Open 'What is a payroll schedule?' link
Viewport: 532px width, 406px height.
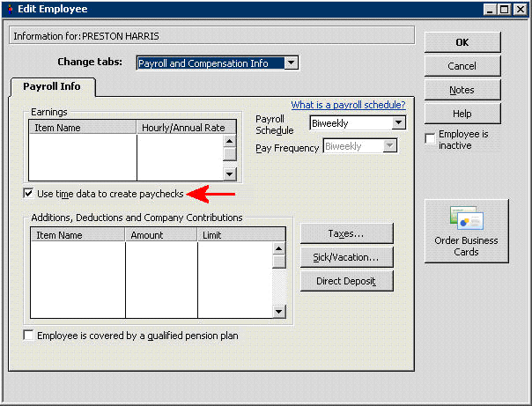click(348, 105)
